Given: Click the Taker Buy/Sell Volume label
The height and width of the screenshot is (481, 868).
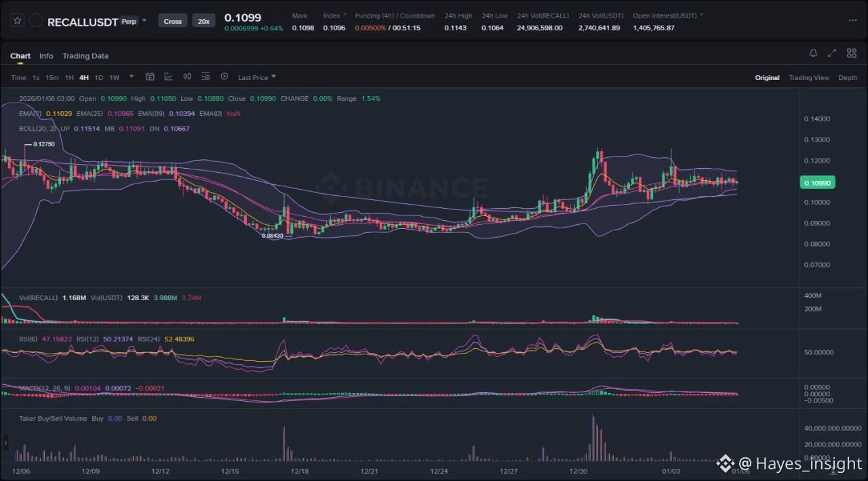Looking at the screenshot, I should click(x=53, y=419).
